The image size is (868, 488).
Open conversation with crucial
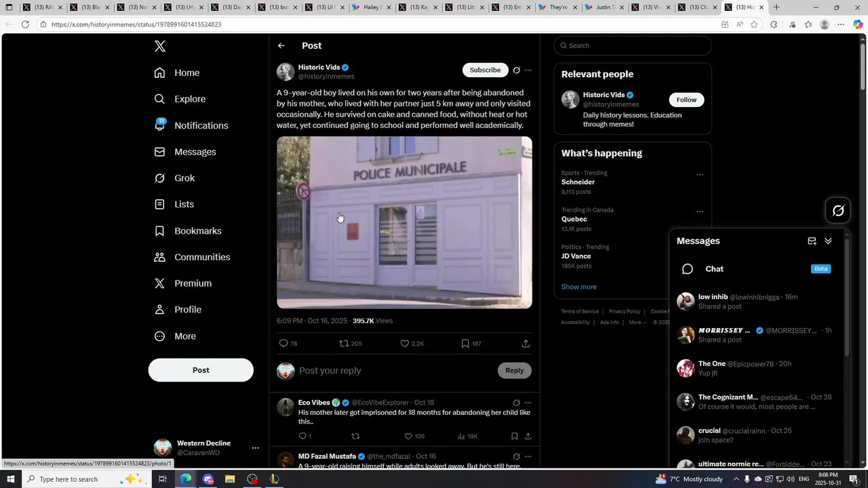pos(756,435)
